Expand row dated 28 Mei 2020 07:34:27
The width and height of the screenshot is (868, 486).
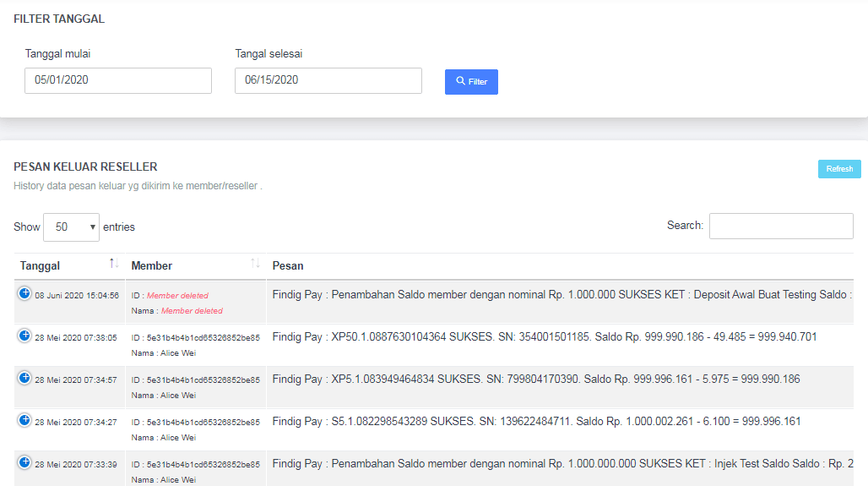[x=24, y=420]
